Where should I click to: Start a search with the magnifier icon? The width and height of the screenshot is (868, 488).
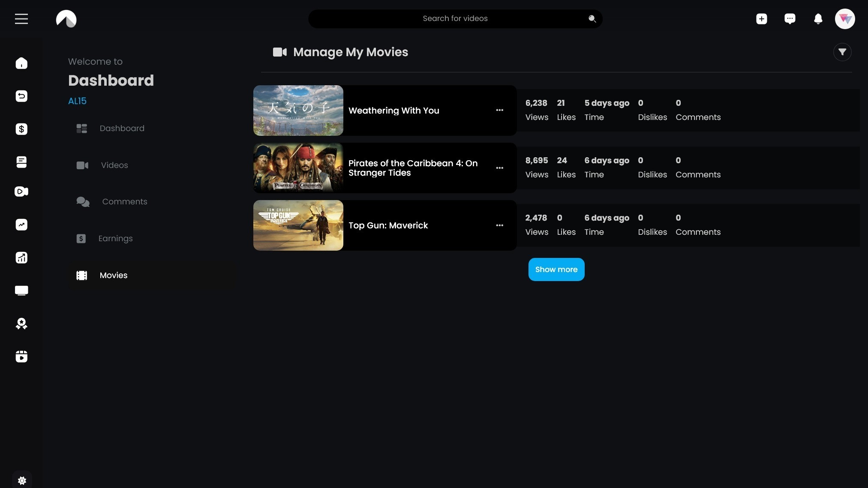point(592,19)
